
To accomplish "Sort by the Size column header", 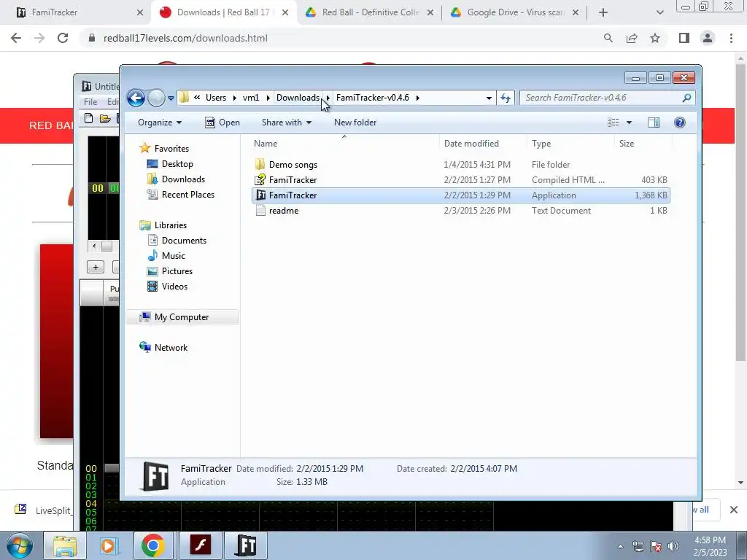I will (643, 144).
